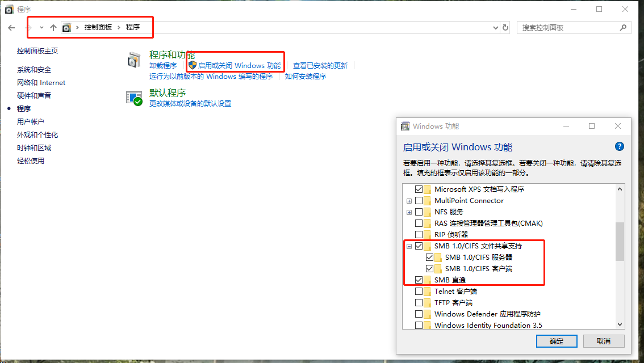The image size is (644, 363).
Task: Click 卸载程序 link
Action: [163, 66]
